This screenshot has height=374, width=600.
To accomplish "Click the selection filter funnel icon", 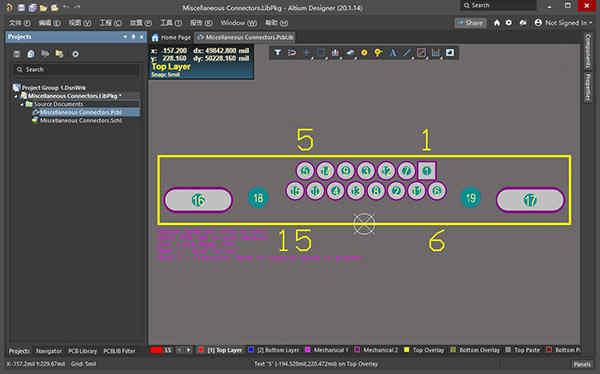I will tap(278, 52).
